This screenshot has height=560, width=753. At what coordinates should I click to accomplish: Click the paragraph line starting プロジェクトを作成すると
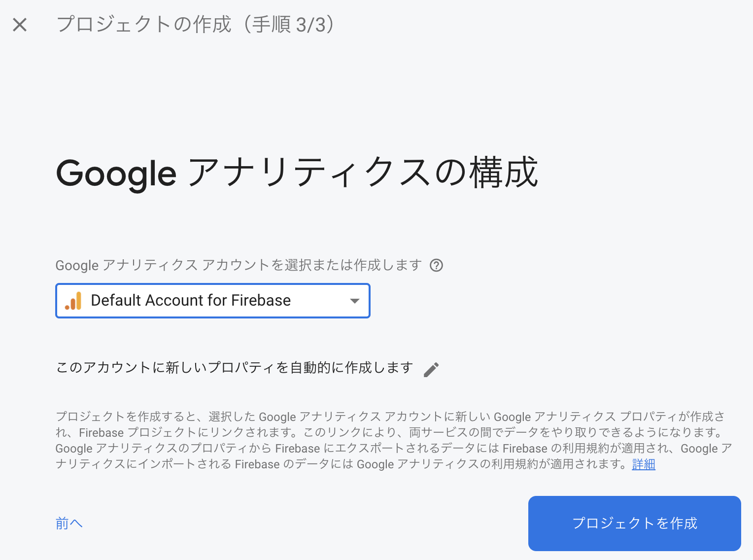click(x=389, y=417)
